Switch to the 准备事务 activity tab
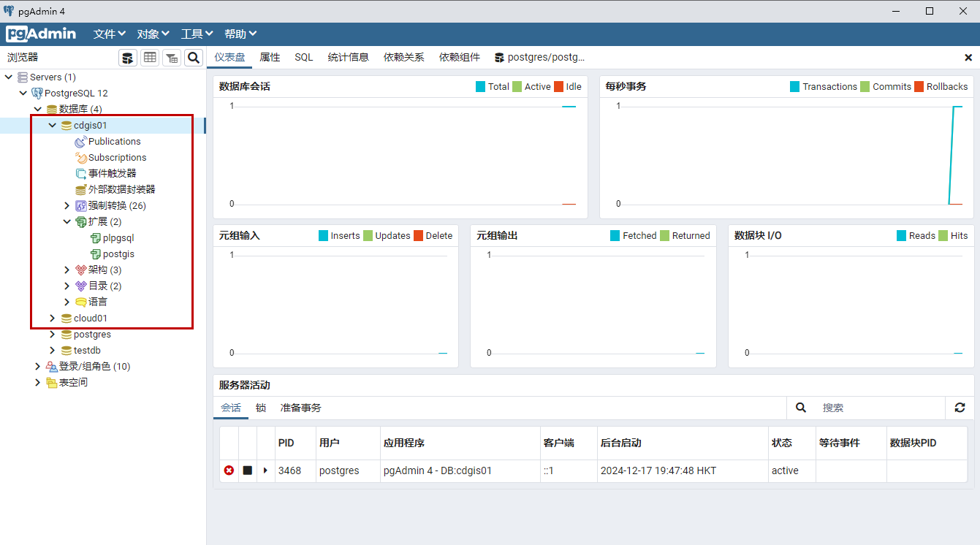 pyautogui.click(x=301, y=408)
